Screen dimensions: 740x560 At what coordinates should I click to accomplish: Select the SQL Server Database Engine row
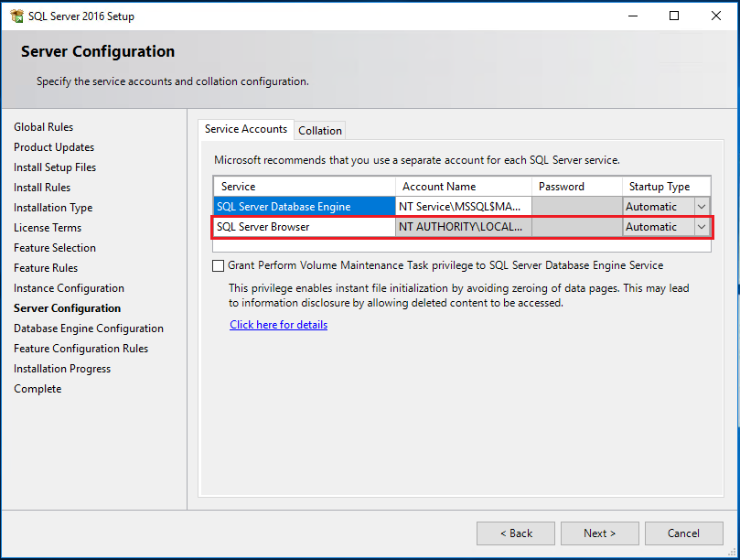[x=304, y=207]
